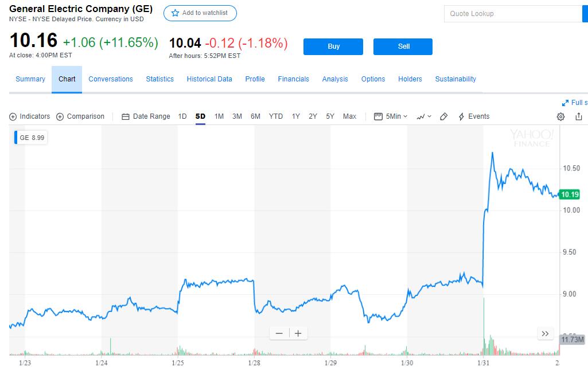Switch to the Summary tab
Image resolution: width=588 pixels, height=374 pixels.
(30, 79)
